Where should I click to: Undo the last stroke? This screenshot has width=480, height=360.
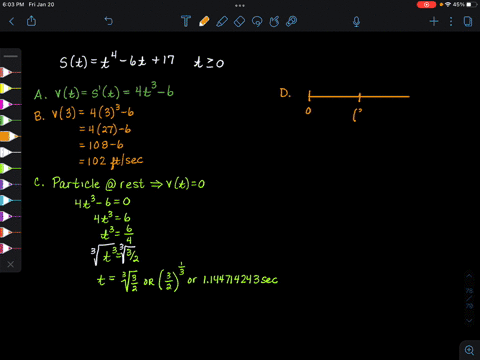109,21
